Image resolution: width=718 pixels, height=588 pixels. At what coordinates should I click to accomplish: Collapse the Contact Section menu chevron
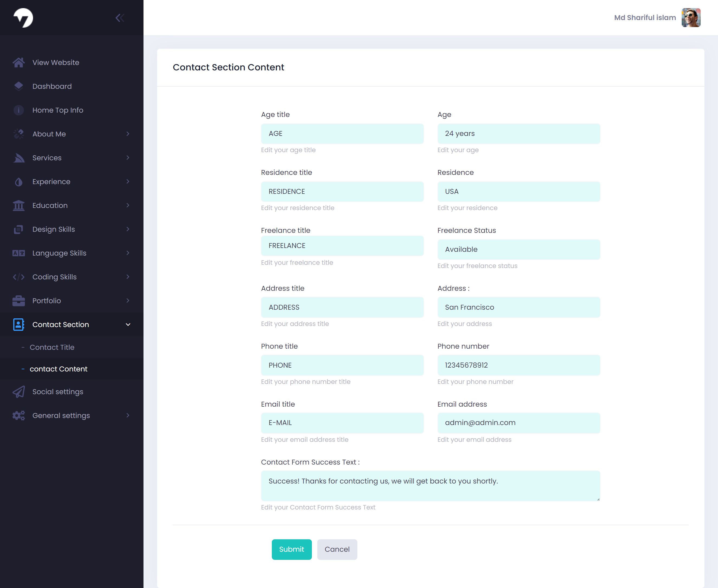pos(128,325)
